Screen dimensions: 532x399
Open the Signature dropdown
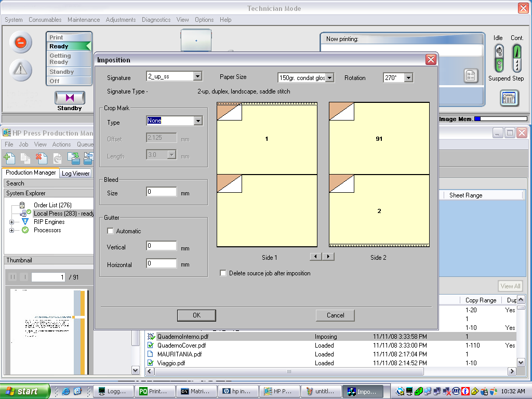tap(197, 76)
